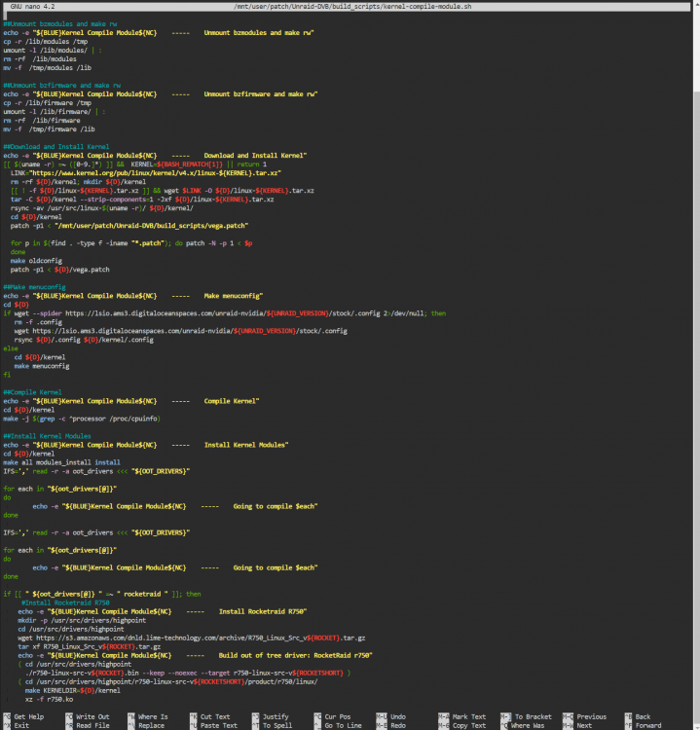Click the '##Unmount bzfirmware and make rw' comment
Viewport: 700px width, 730px height.
coord(62,86)
